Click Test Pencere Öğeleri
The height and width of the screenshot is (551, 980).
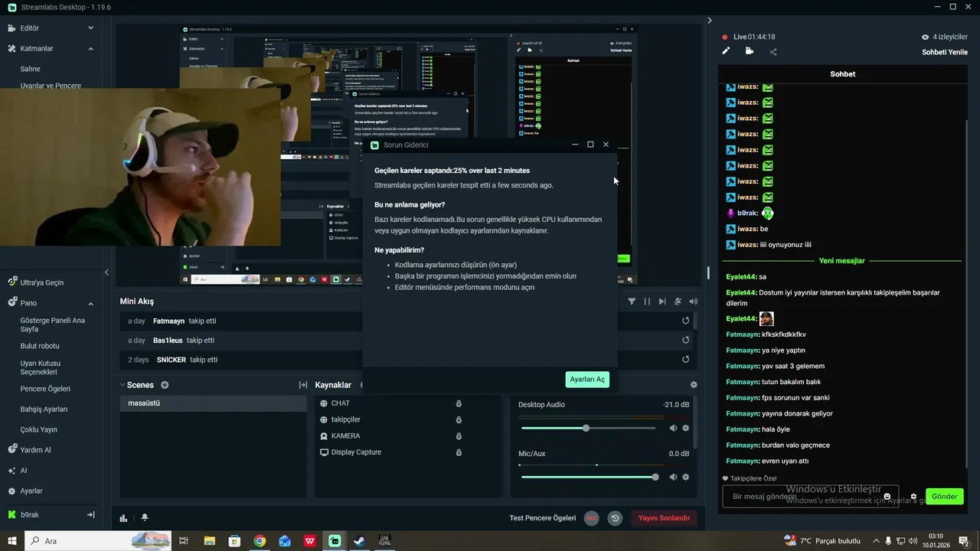tap(543, 518)
